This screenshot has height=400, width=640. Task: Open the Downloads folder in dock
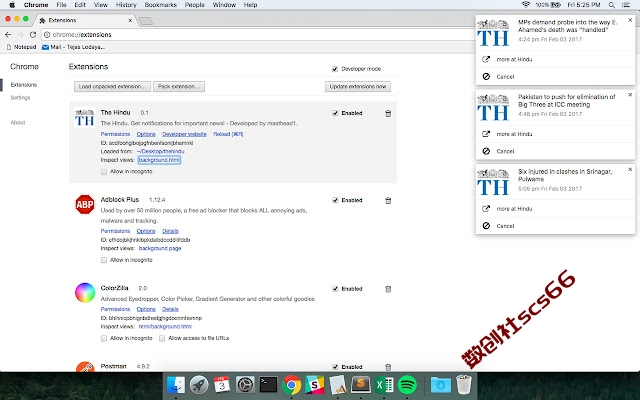click(x=441, y=384)
